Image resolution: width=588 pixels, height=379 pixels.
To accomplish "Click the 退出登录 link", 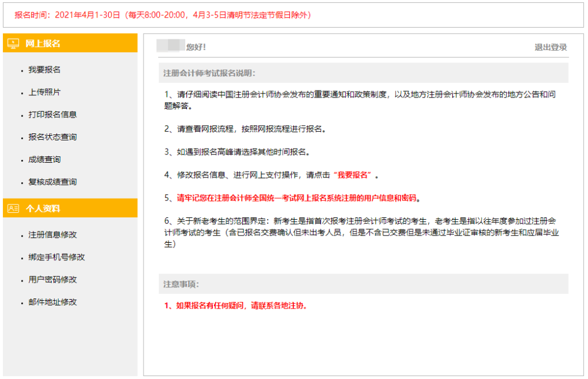I will pyautogui.click(x=550, y=47).
